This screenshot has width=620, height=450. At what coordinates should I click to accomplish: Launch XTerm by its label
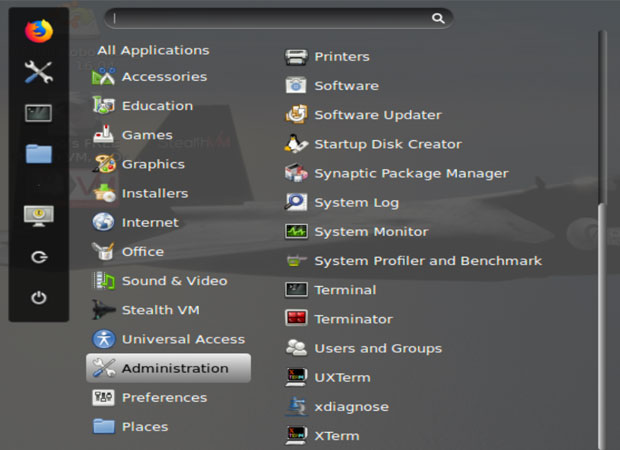click(x=337, y=436)
